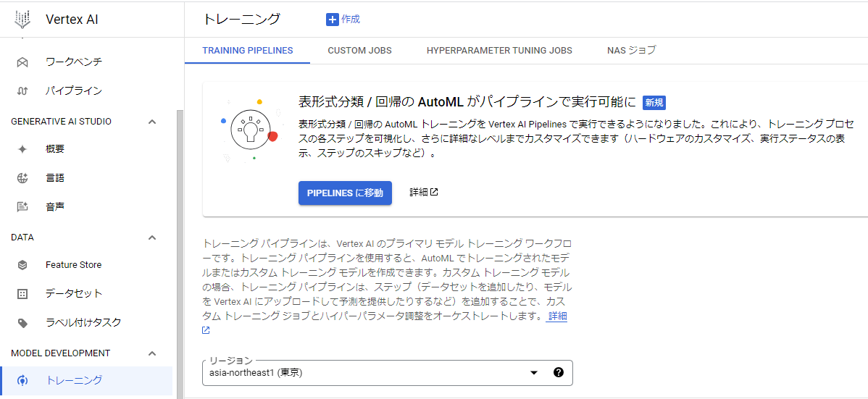Click the MODEL DEVELOPMENT section label
The height and width of the screenshot is (399, 868).
pyautogui.click(x=61, y=353)
